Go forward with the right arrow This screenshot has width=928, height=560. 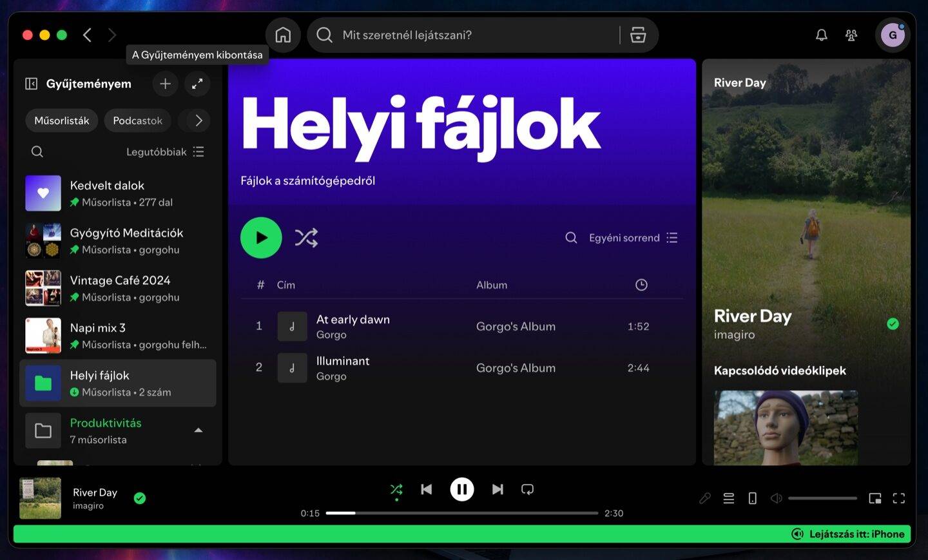coord(112,35)
